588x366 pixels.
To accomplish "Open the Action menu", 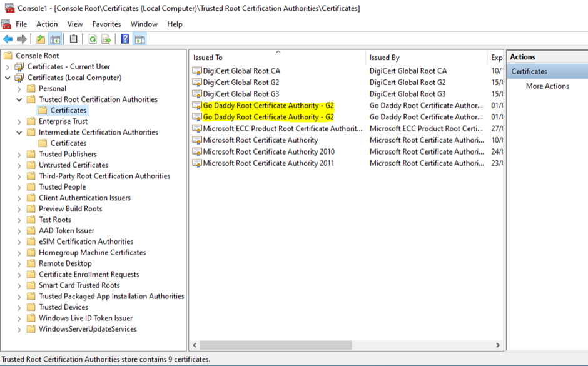I will click(47, 24).
